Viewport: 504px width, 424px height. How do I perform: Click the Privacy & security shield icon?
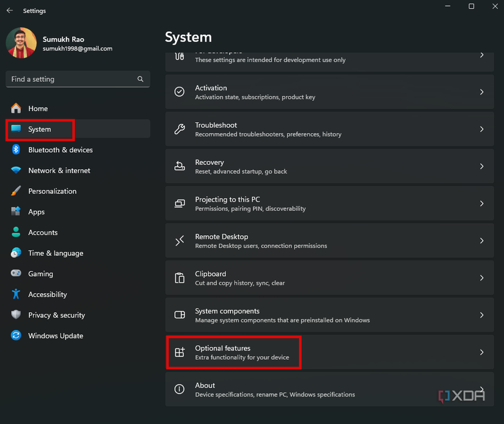[16, 315]
